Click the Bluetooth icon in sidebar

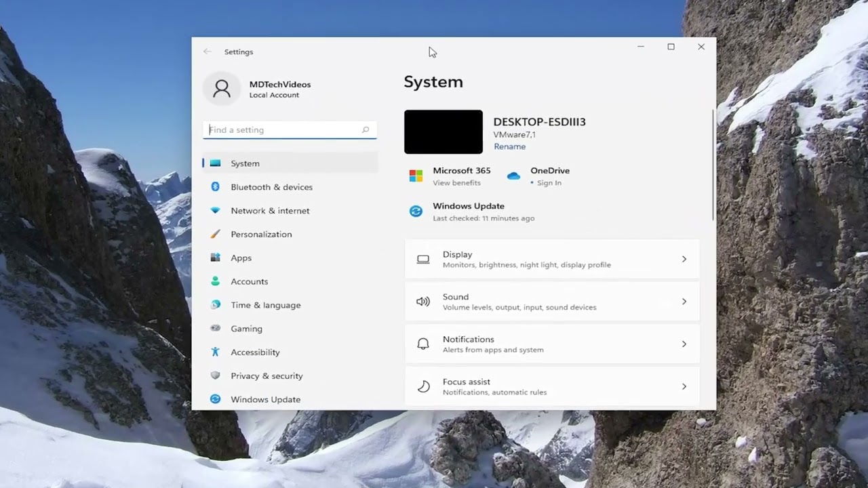tap(215, 186)
